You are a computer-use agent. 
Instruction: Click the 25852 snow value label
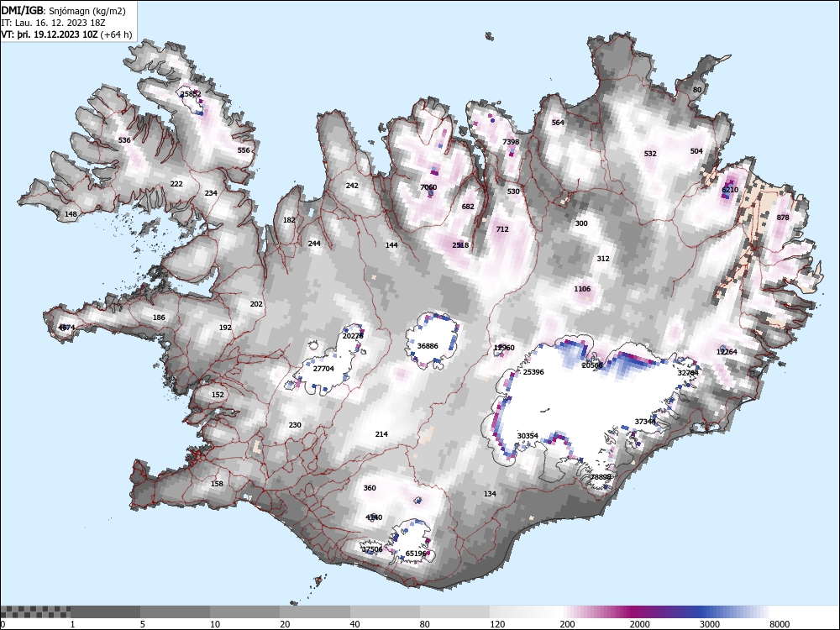point(191,94)
